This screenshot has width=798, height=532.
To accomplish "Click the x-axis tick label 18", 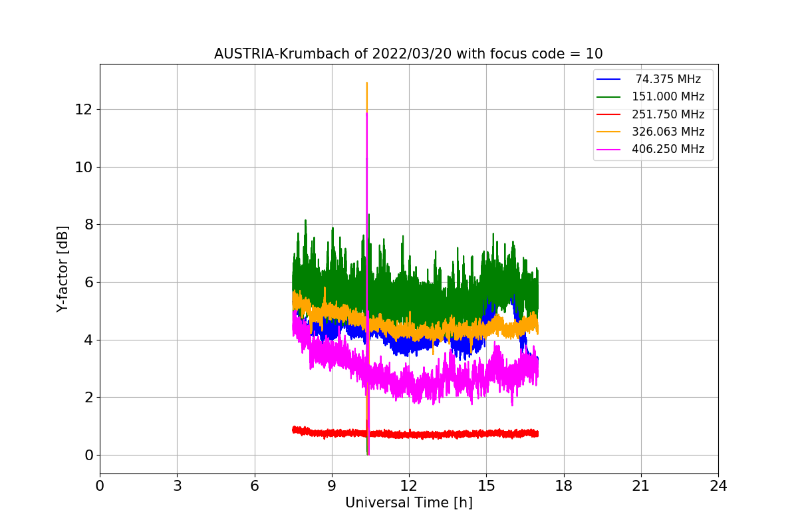I will tap(563, 486).
